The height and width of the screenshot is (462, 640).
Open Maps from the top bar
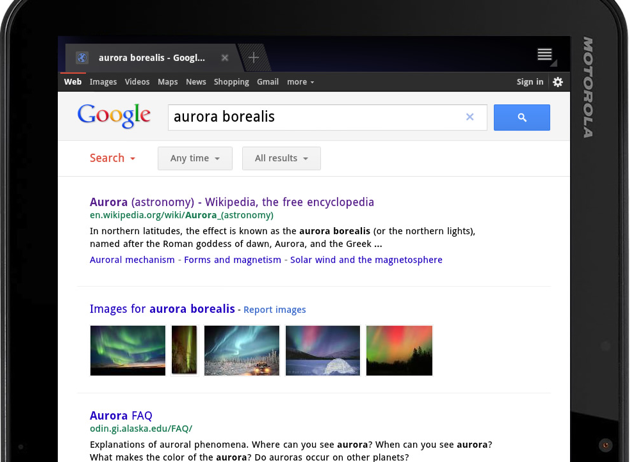pos(168,82)
